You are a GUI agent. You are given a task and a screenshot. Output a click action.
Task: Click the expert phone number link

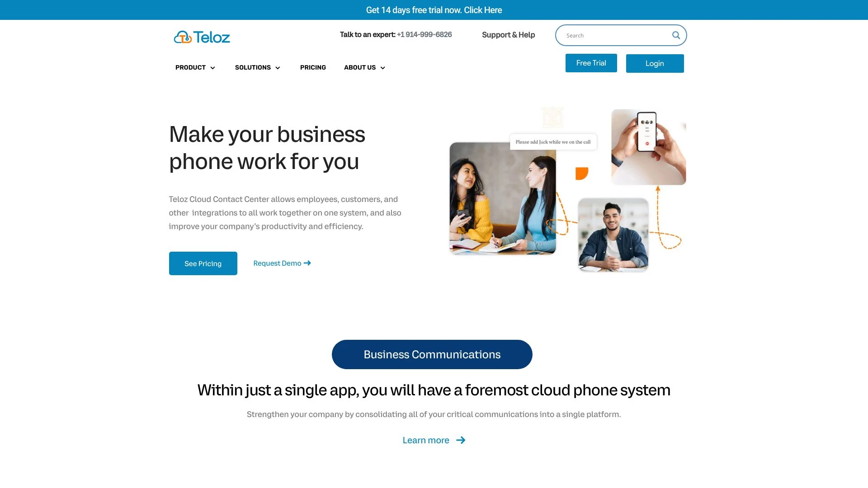point(425,34)
